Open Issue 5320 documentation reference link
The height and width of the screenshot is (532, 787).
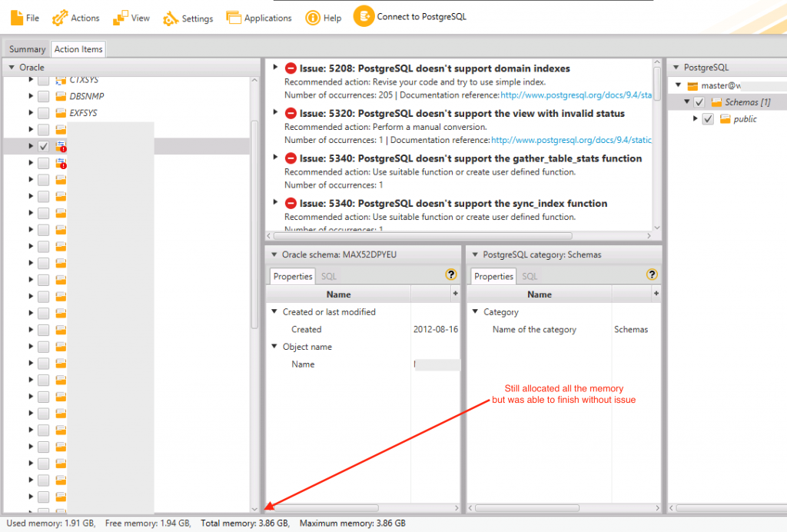tap(571, 140)
